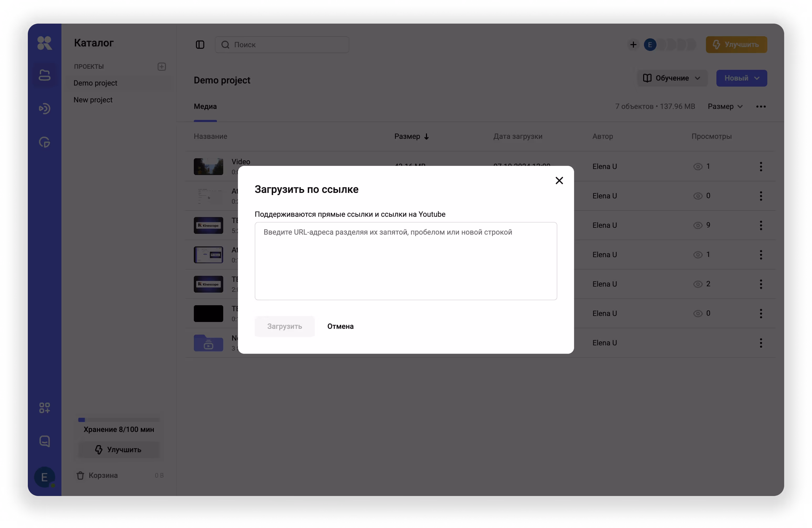
Task: Click the Поиск search field
Action: click(x=282, y=45)
